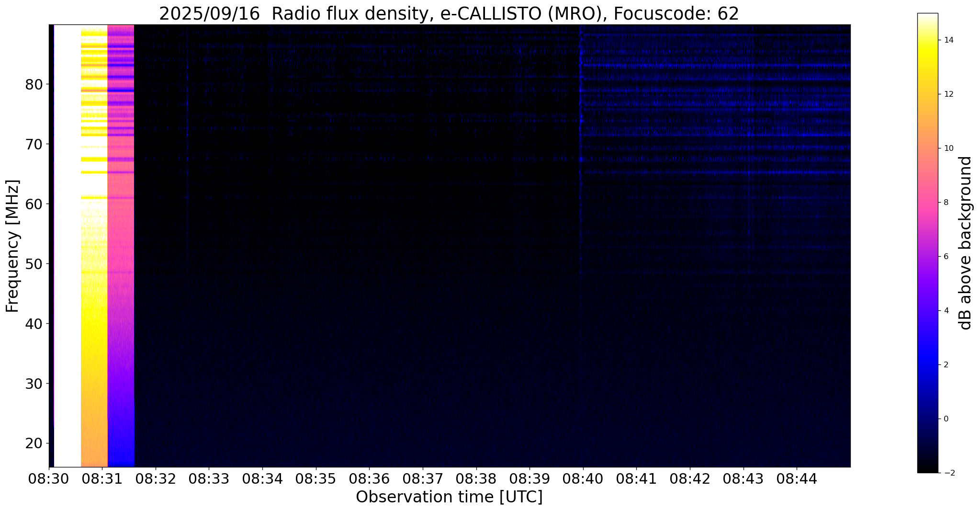980x511 pixels.
Task: Click the 20 MHz frequency tick label
Action: [34, 444]
